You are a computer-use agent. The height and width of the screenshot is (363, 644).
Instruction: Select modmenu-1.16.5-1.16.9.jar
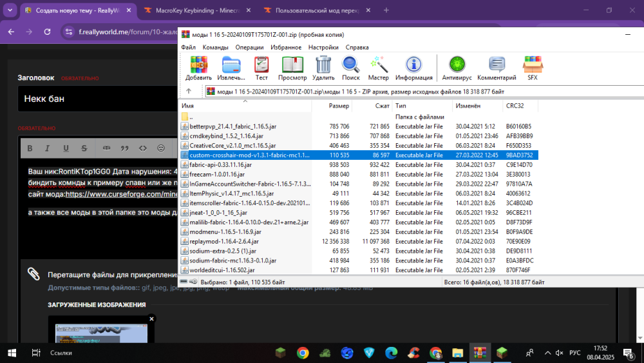(225, 232)
